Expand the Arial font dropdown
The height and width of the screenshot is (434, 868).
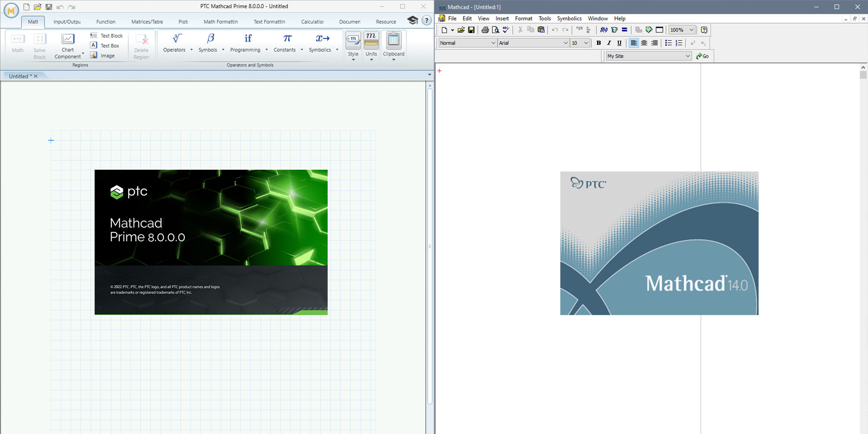tap(565, 43)
